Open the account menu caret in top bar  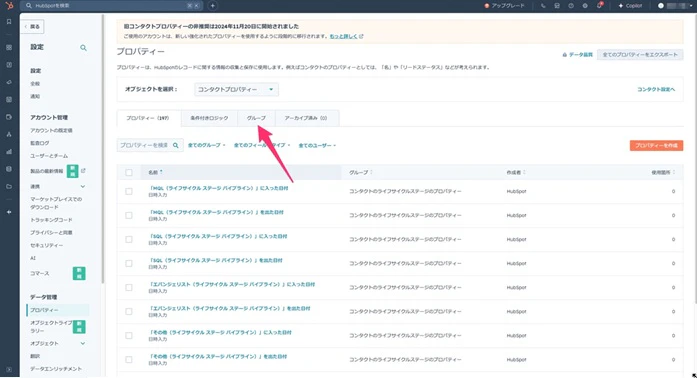pyautogui.click(x=691, y=6)
